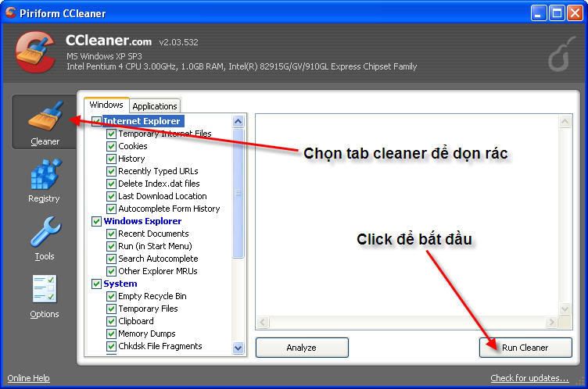Uncheck Memory Dumps
Viewport: 588px width, 389px height.
point(111,334)
